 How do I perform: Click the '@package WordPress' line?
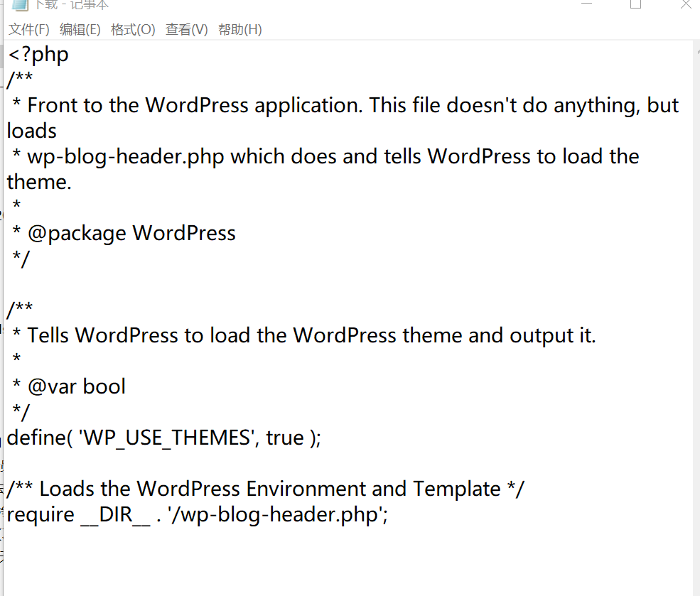click(124, 233)
